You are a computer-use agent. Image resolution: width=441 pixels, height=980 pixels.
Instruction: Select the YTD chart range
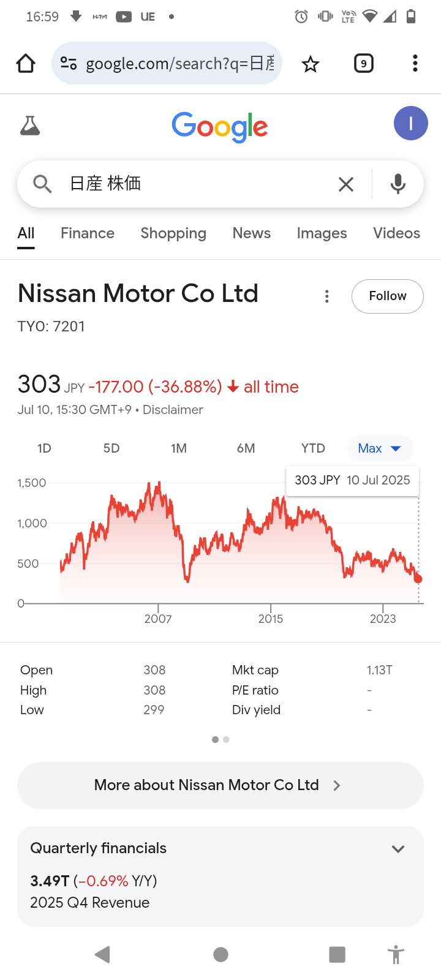[313, 448]
